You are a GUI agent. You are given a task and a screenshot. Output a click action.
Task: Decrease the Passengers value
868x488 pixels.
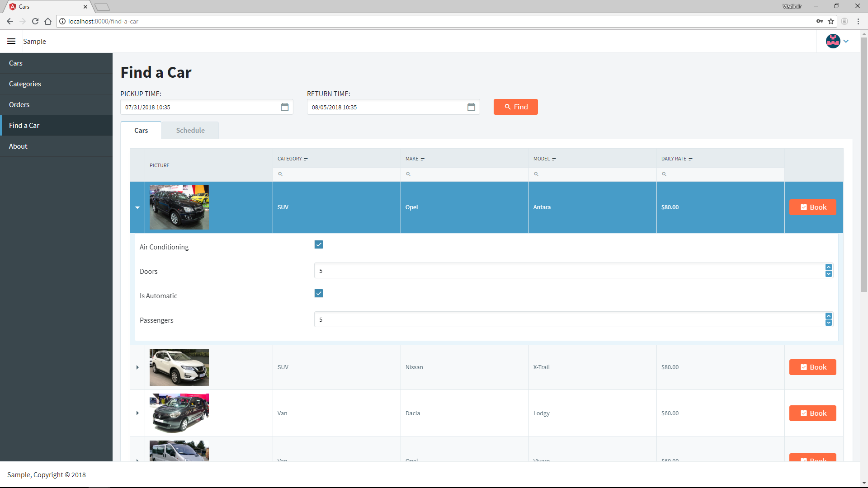pyautogui.click(x=829, y=323)
